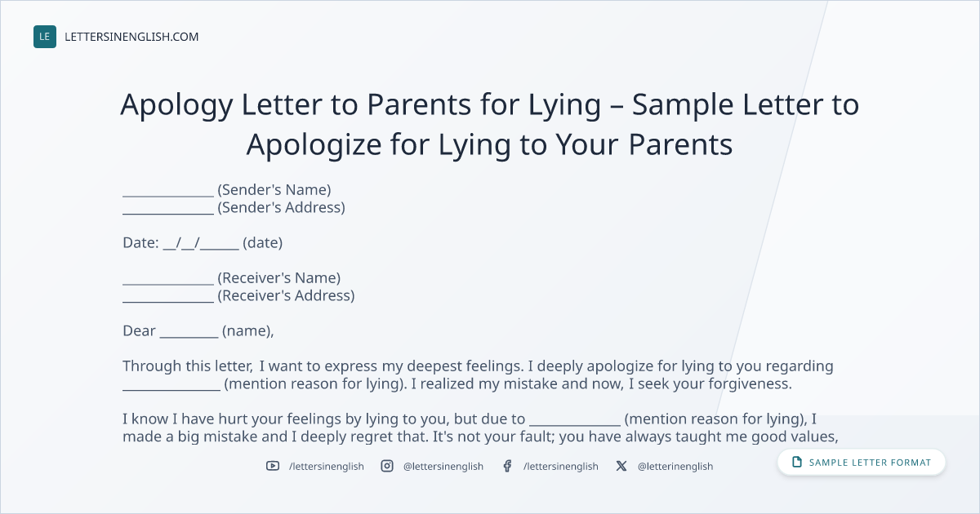Screen dimensions: 980x514
Task: Click the LE logo badge
Action: (45, 37)
